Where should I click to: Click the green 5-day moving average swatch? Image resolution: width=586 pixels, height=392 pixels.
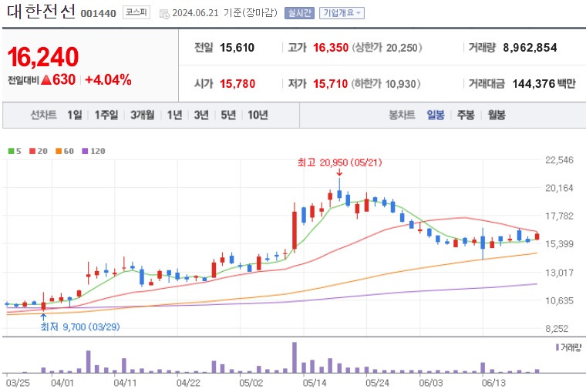12,151
